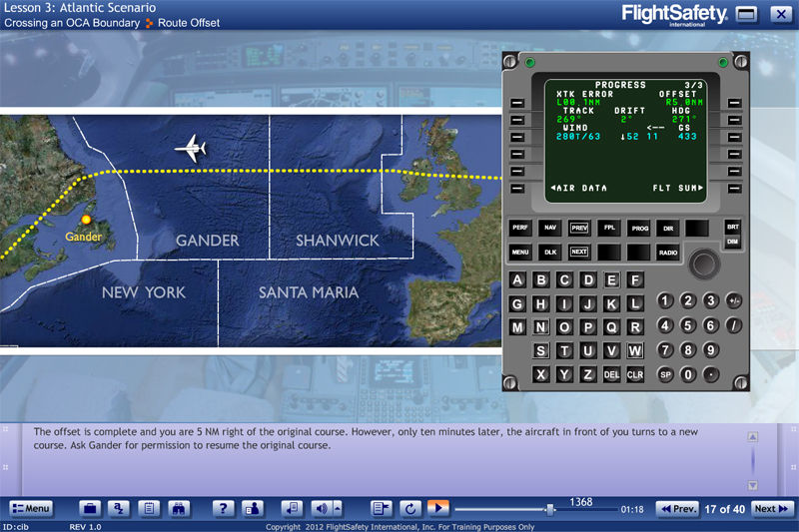The width and height of the screenshot is (799, 532).
Task: Click the bookmark flag icon
Action: pos(381,509)
